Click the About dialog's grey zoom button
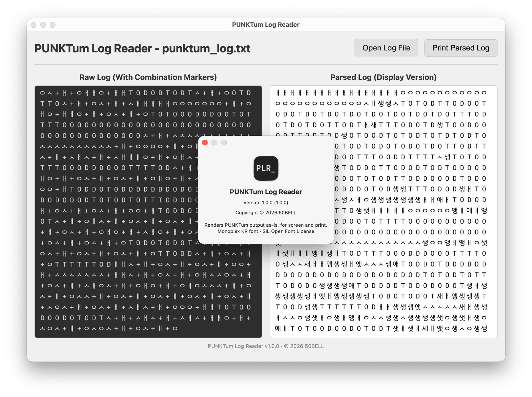 coord(224,142)
